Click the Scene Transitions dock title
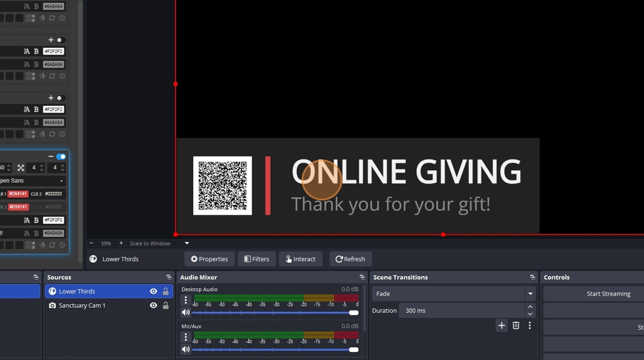This screenshot has height=360, width=644. [400, 277]
